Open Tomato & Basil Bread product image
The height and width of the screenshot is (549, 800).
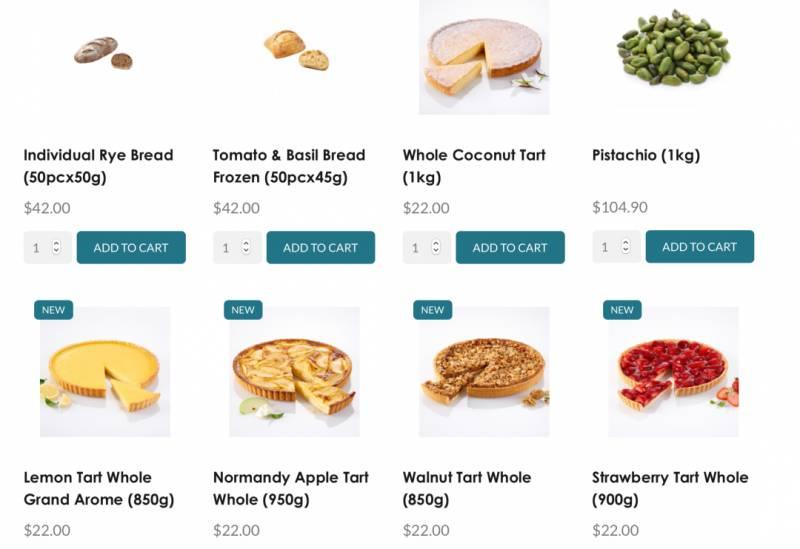pos(296,50)
